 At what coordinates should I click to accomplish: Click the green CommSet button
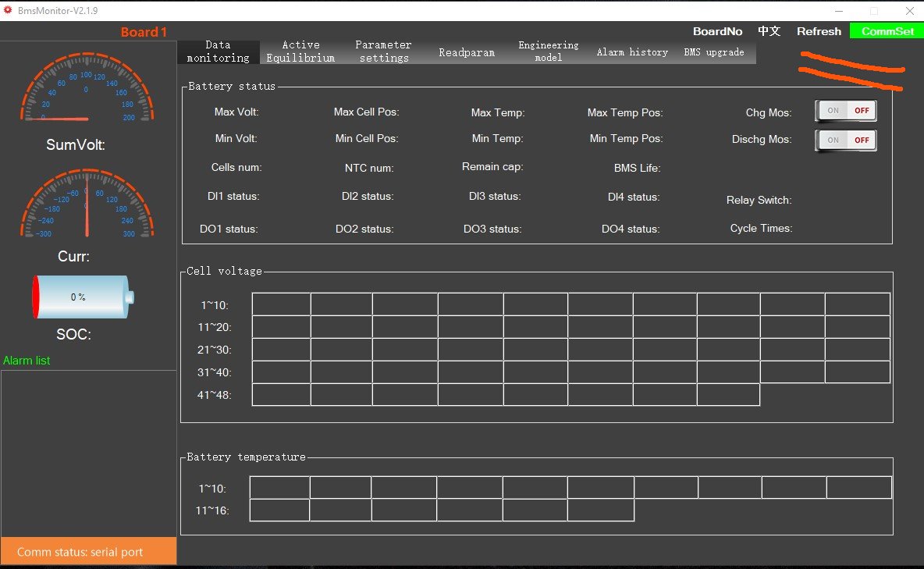887,31
